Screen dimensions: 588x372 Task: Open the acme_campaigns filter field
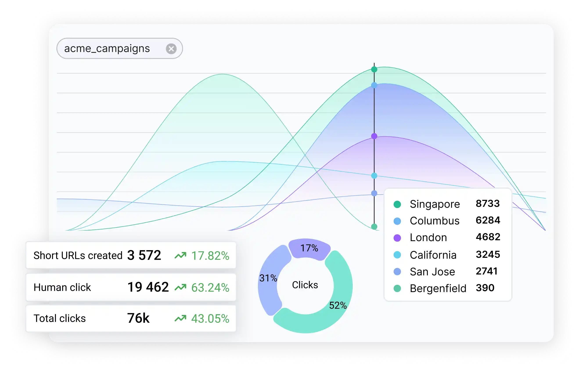[x=107, y=49]
